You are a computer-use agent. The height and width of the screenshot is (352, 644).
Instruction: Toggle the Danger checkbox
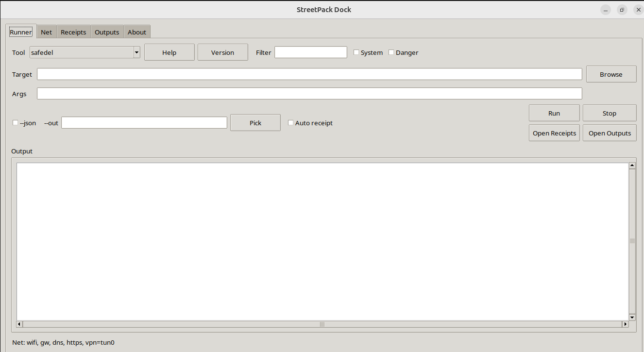(x=391, y=52)
